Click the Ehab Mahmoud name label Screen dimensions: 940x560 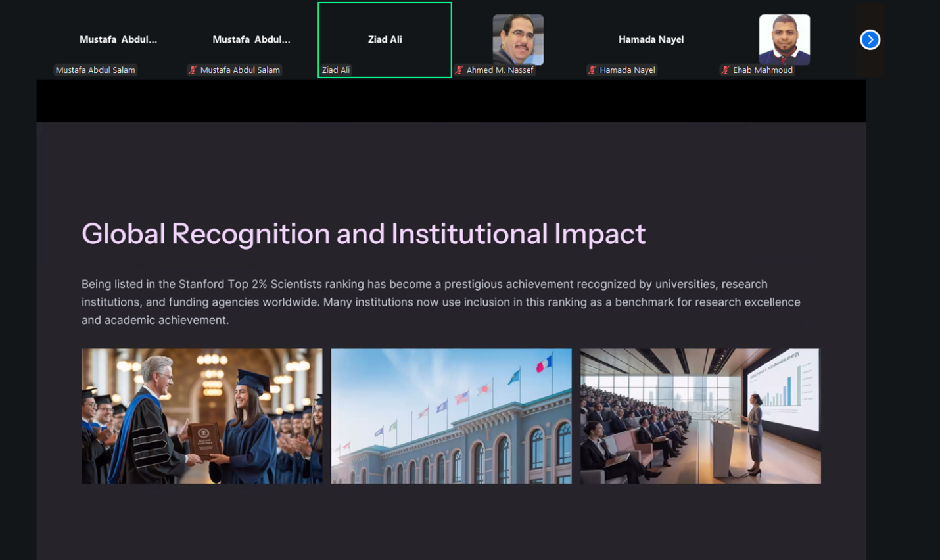pyautogui.click(x=763, y=70)
